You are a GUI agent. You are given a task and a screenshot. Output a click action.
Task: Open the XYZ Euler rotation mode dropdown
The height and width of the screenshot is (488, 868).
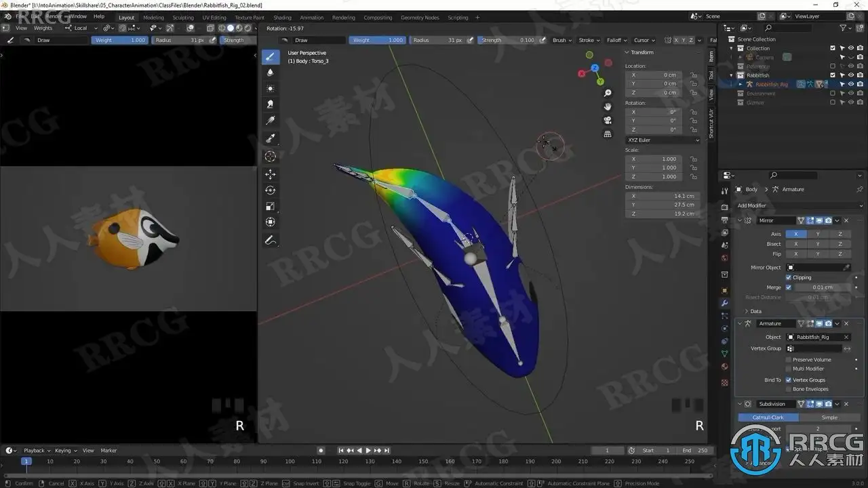pyautogui.click(x=663, y=140)
